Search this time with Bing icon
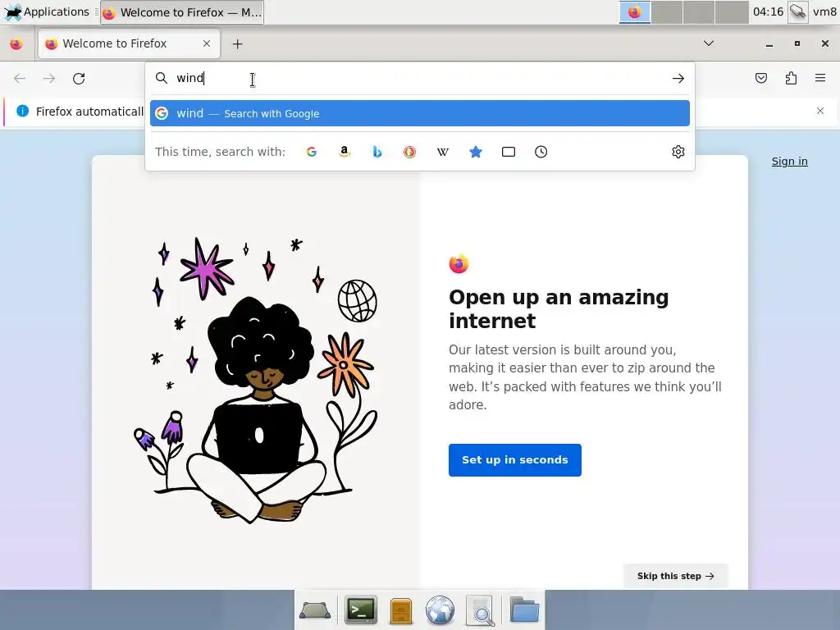This screenshot has width=840, height=630. (377, 152)
